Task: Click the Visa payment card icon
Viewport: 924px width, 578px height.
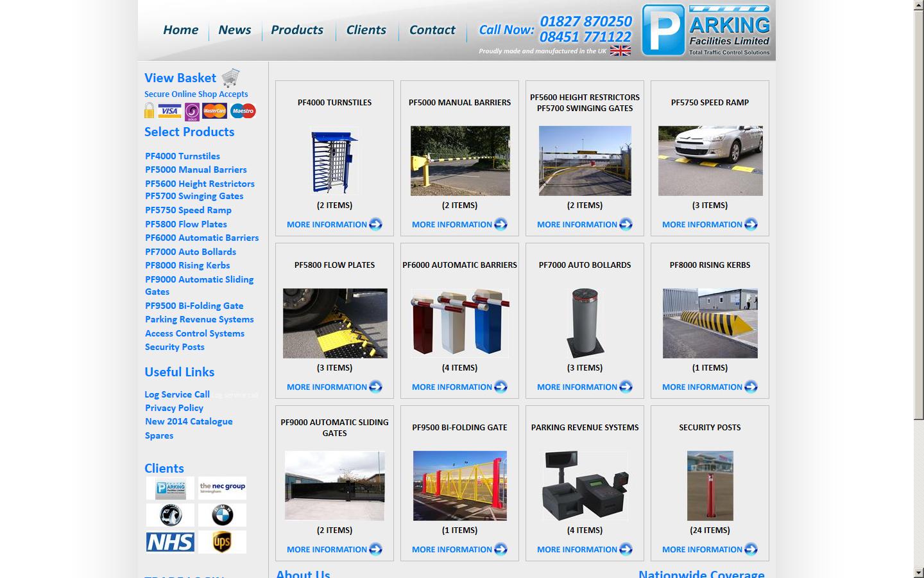Action: 169,110
